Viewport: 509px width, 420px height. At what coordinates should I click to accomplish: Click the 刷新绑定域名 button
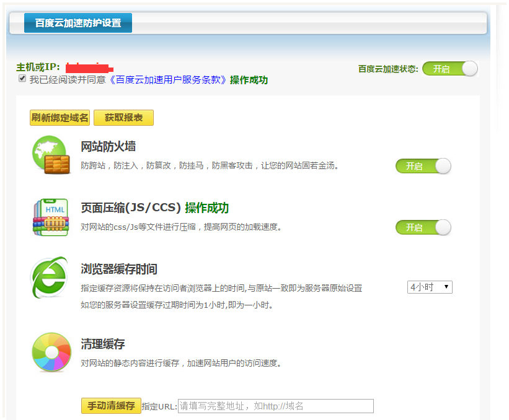point(60,118)
